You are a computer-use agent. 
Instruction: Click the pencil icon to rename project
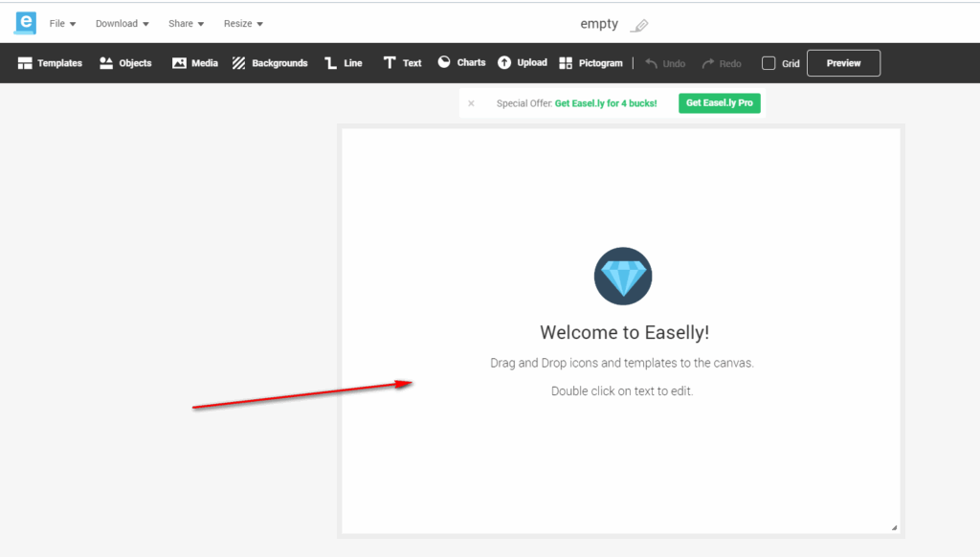pyautogui.click(x=639, y=25)
